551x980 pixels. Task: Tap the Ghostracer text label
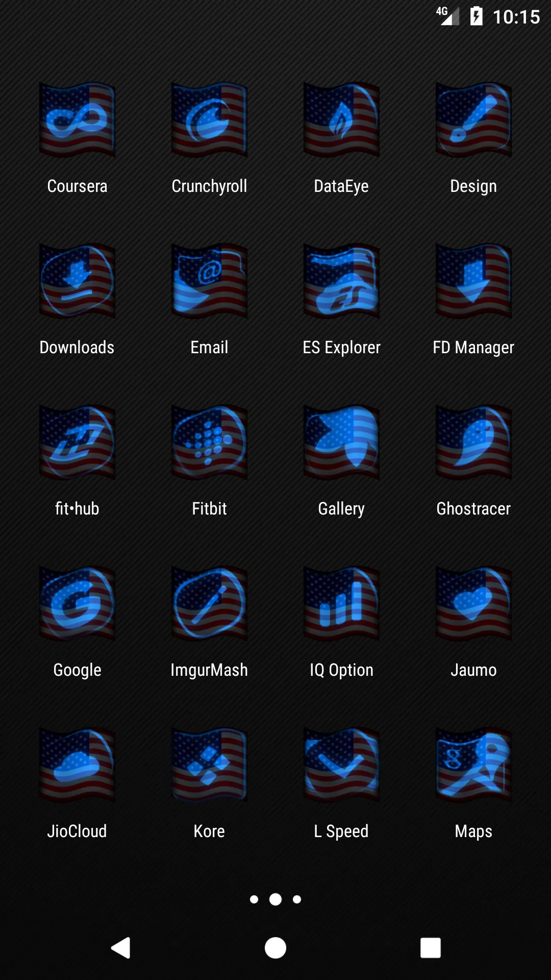click(473, 509)
